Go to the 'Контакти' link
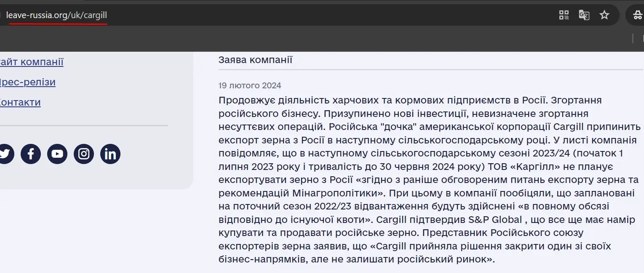644x273 pixels. (x=20, y=102)
